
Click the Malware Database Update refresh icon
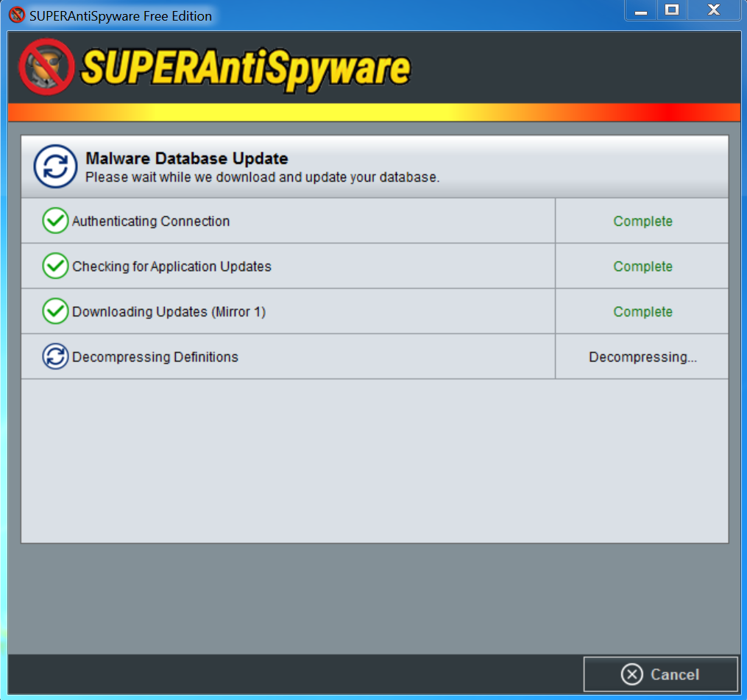coord(55,166)
